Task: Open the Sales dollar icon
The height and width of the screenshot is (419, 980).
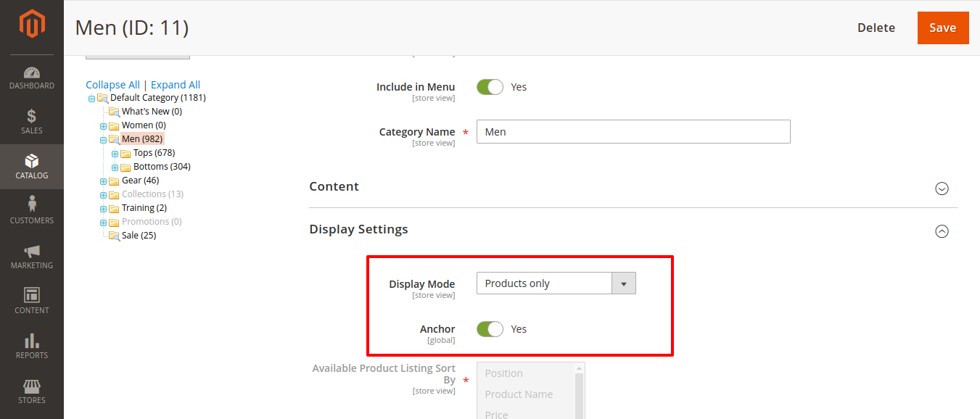Action: (32, 117)
